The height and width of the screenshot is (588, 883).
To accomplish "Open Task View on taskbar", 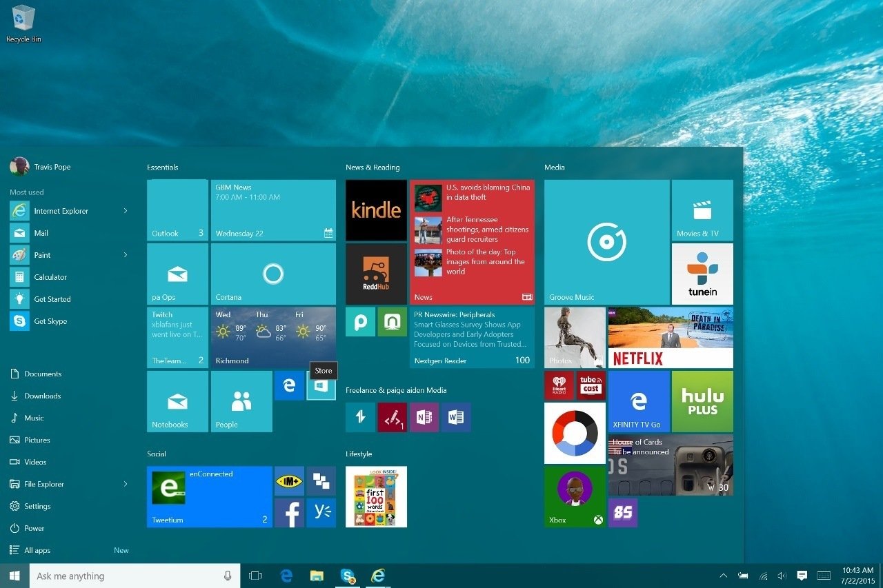I will [x=255, y=576].
